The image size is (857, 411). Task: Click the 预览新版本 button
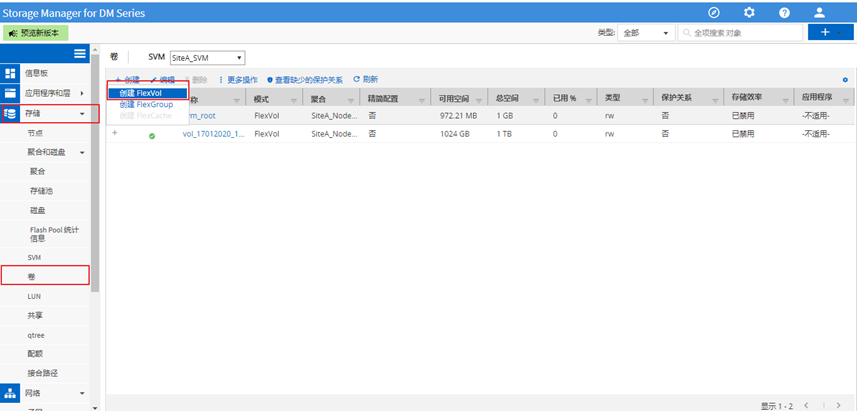[x=35, y=33]
